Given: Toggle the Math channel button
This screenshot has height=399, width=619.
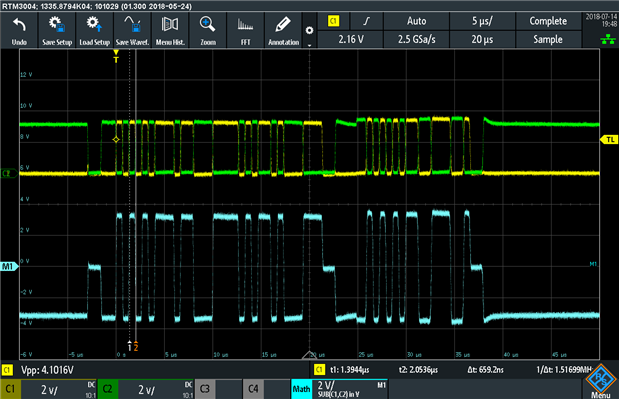Looking at the screenshot, I should coord(301,389).
